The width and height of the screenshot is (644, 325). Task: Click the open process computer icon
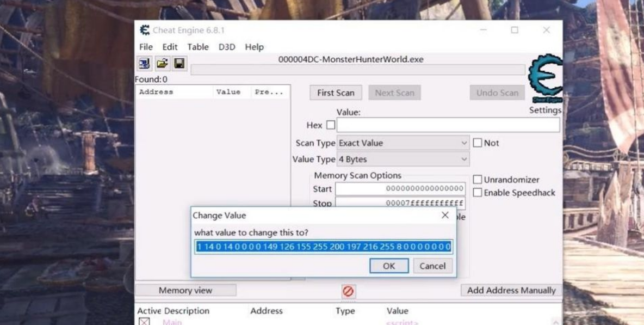point(144,63)
